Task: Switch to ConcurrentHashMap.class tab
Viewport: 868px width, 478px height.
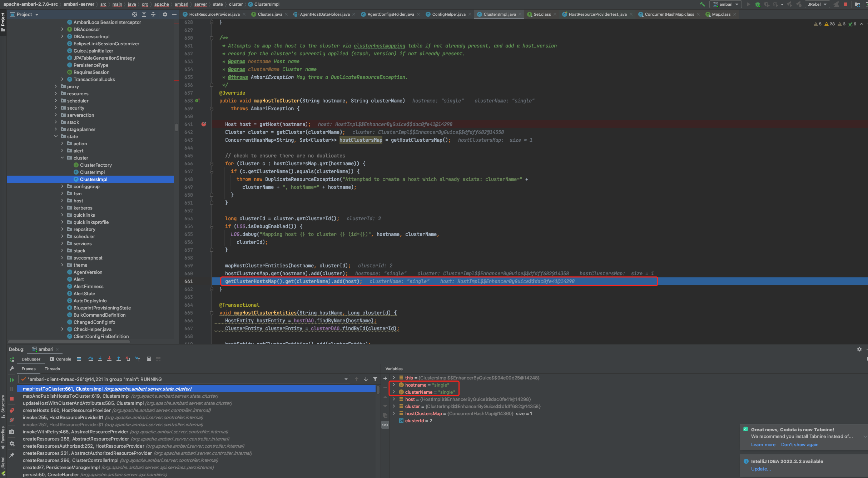Action: tap(669, 14)
